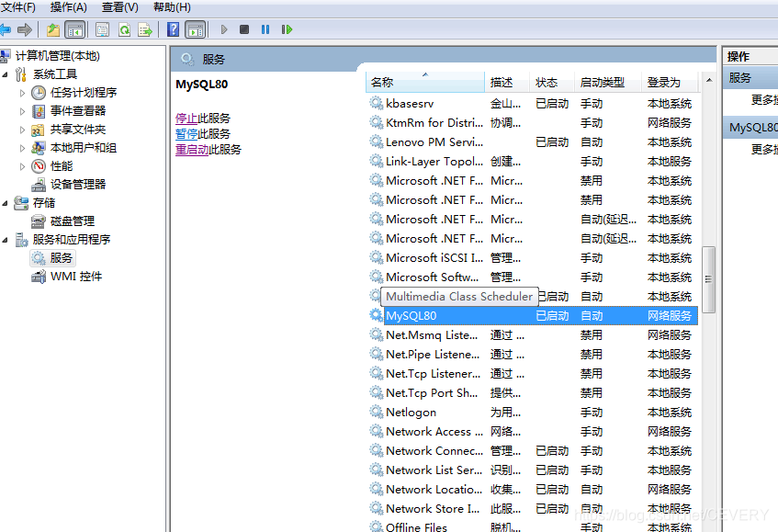
Task: Expand the 事件查看器 node arrow
Action: pyautogui.click(x=22, y=111)
